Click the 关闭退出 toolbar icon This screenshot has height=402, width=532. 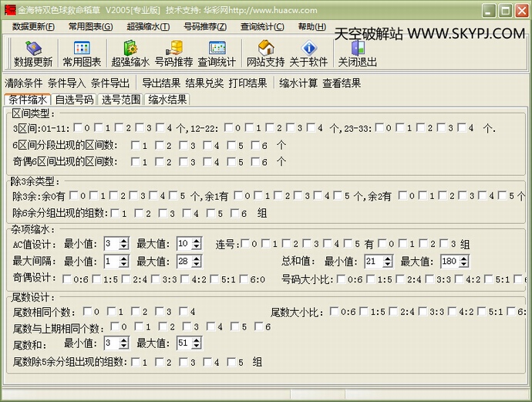(x=358, y=54)
